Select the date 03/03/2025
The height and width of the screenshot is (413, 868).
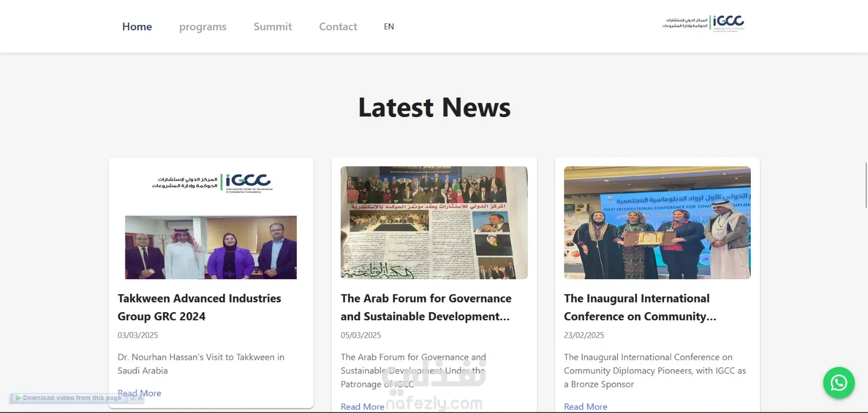[x=138, y=335]
